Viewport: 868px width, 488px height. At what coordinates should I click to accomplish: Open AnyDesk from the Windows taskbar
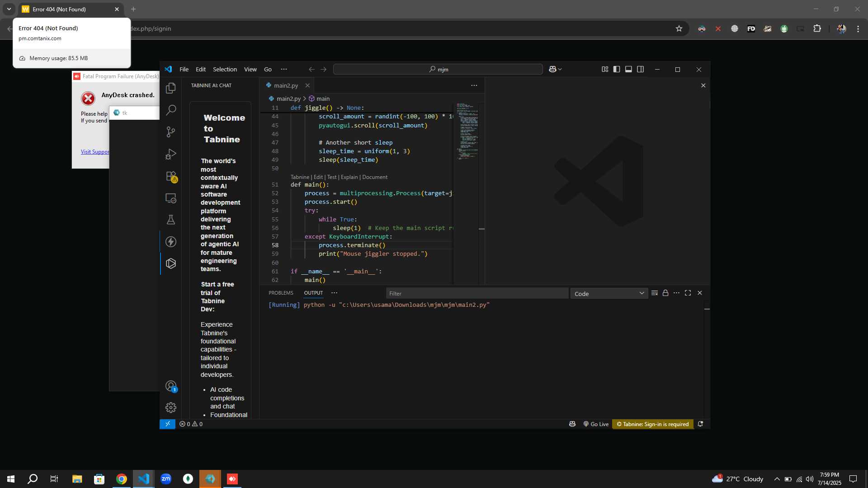pos(232,479)
